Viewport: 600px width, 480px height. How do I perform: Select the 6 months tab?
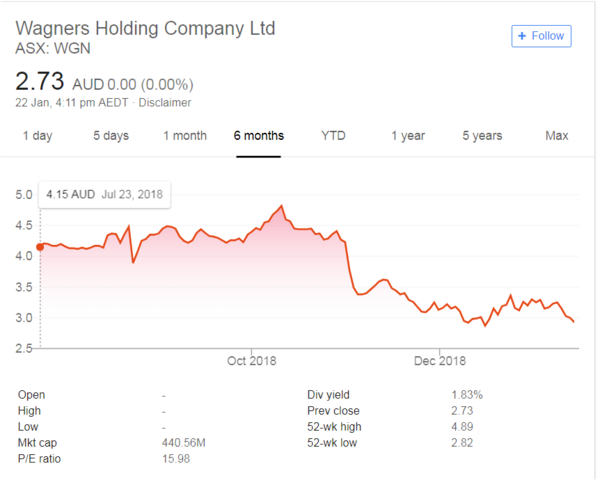pyautogui.click(x=259, y=136)
